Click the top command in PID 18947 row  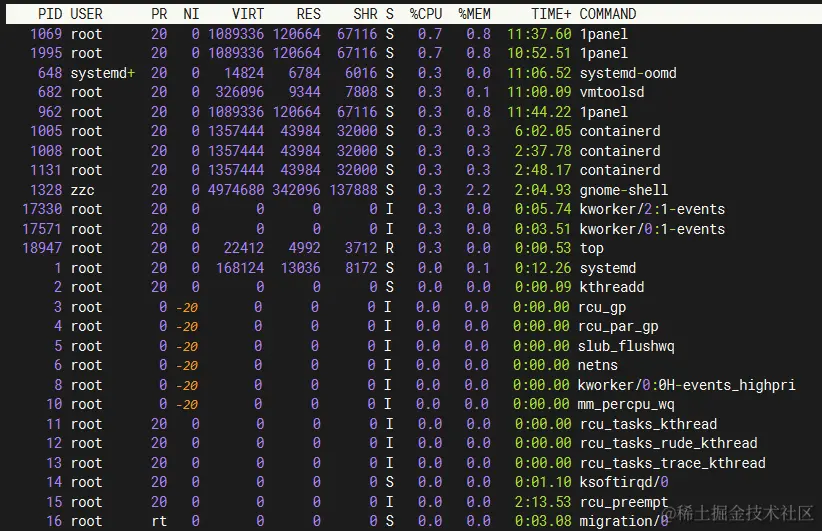click(x=591, y=248)
